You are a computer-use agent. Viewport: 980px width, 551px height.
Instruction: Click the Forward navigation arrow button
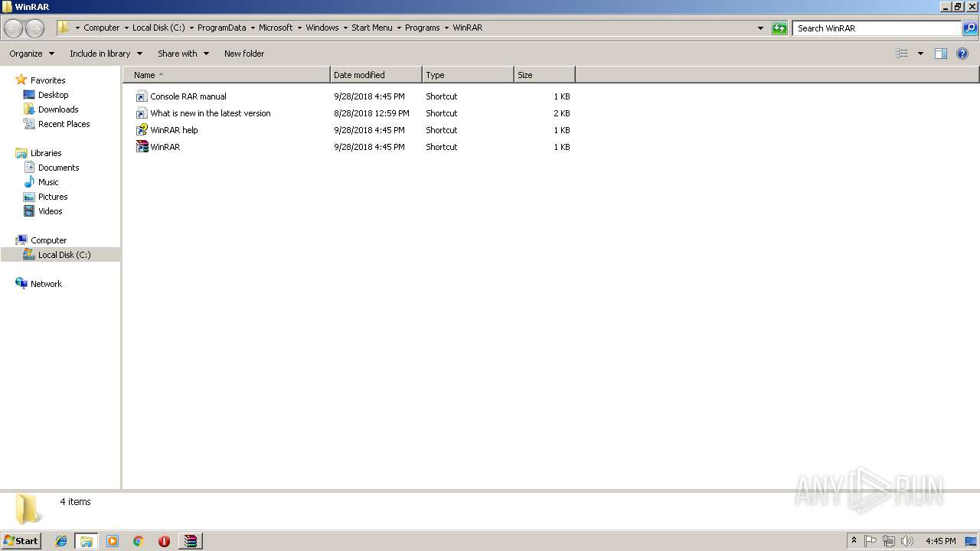(34, 28)
